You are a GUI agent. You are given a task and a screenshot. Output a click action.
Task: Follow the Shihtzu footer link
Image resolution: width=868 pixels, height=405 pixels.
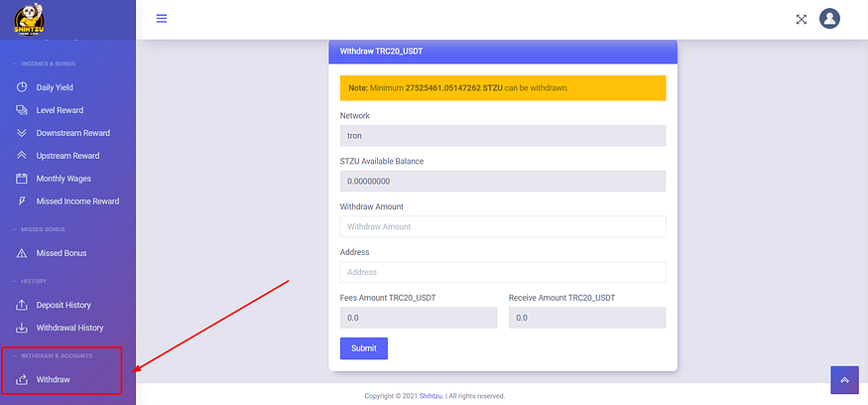point(432,396)
